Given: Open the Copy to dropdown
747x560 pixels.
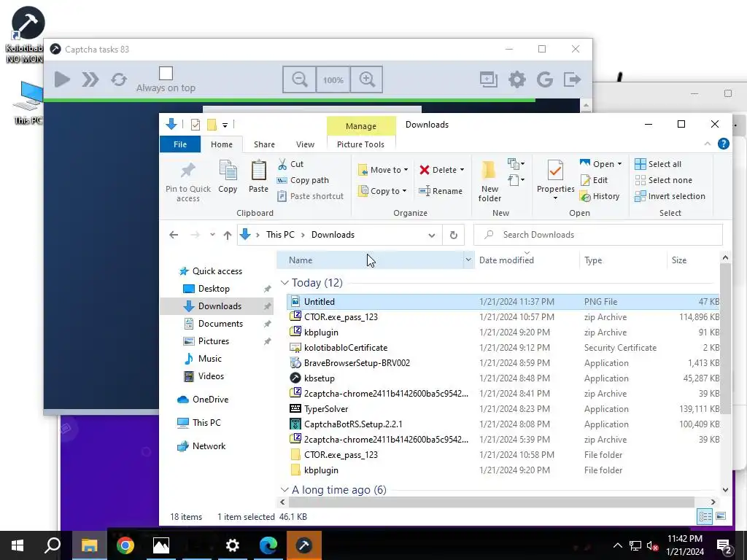Looking at the screenshot, I should click(382, 191).
